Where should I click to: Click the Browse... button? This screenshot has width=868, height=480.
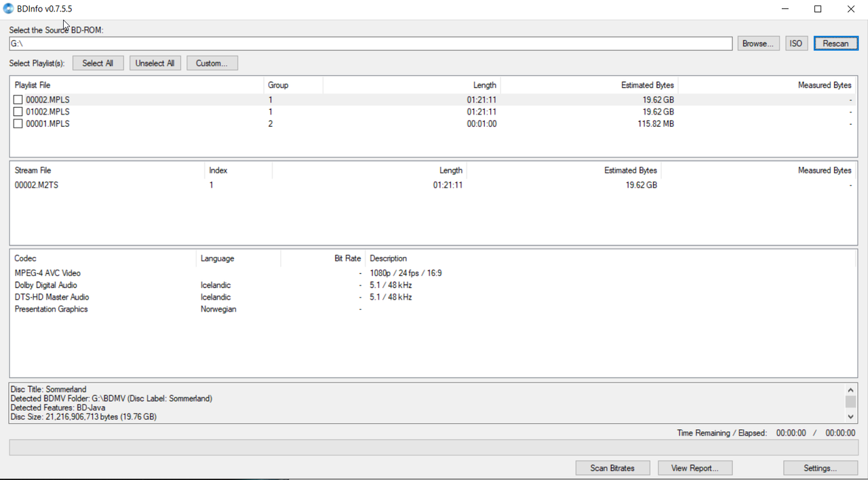[758, 43]
